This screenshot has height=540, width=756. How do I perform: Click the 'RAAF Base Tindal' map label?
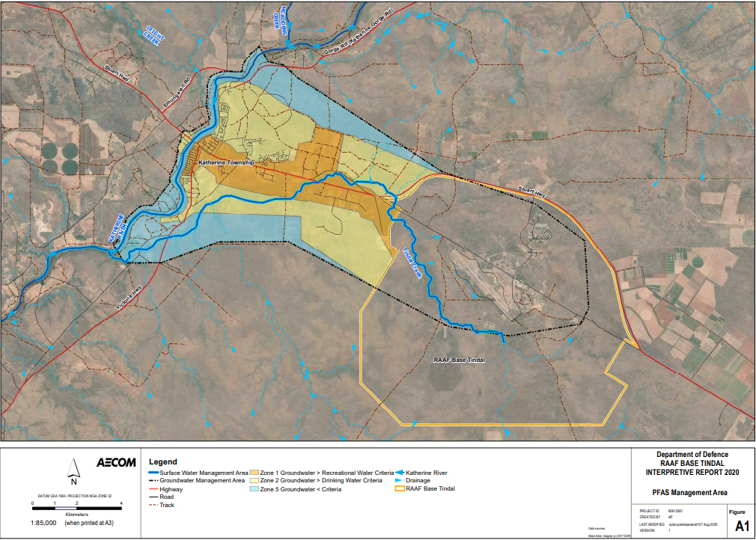(459, 360)
